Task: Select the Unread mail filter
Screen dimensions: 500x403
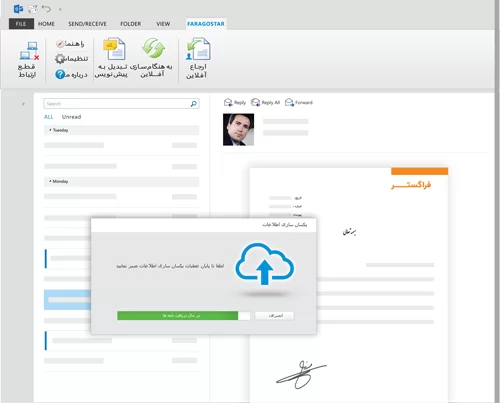Action: click(x=71, y=117)
